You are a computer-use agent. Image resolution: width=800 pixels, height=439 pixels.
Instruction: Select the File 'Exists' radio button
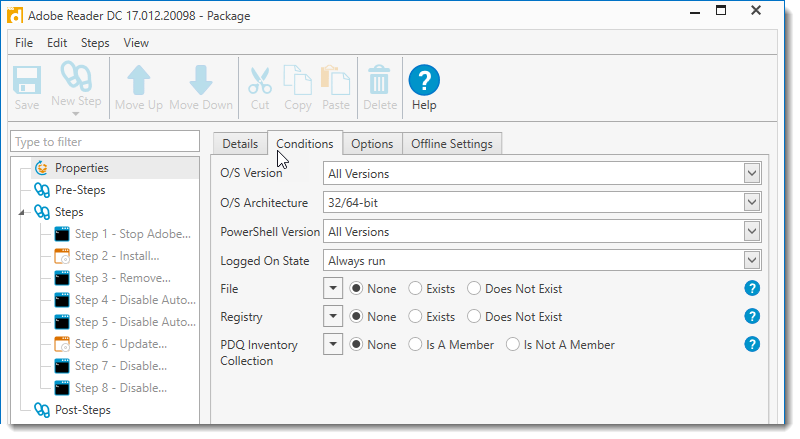(416, 289)
